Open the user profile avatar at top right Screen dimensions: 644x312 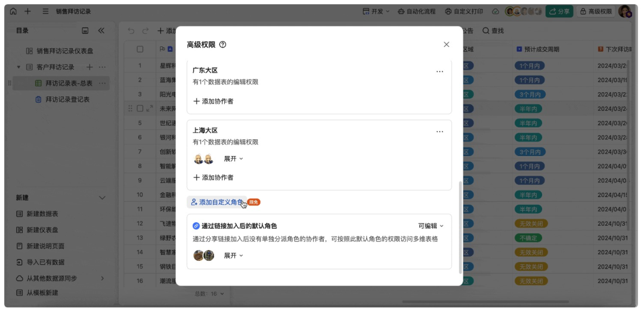point(625,11)
